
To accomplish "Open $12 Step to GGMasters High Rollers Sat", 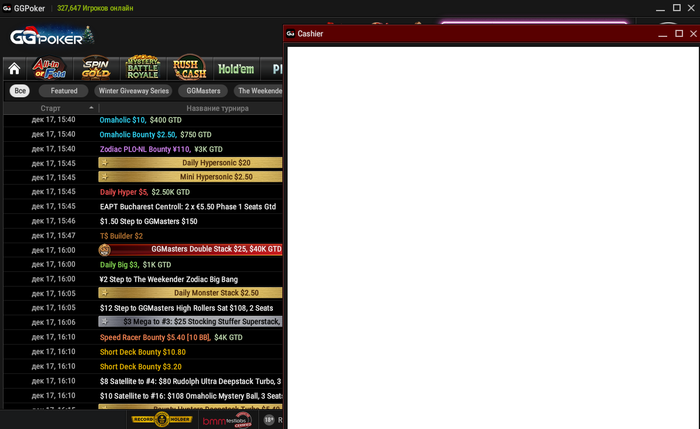I will (186, 308).
